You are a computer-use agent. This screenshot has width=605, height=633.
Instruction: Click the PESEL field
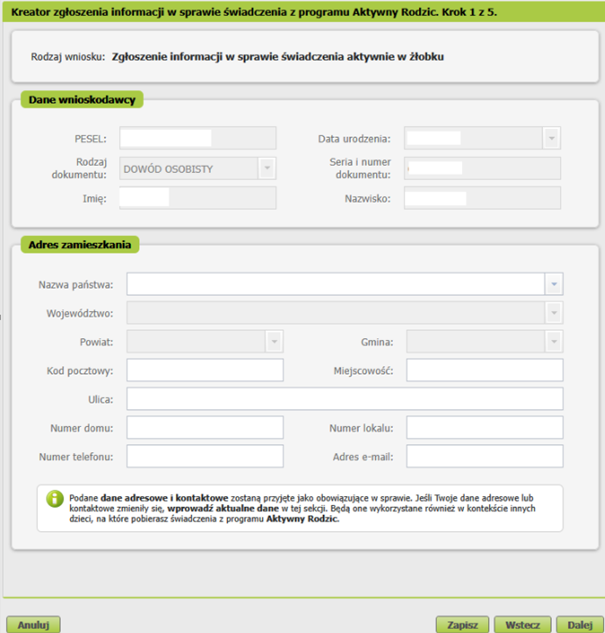point(198,138)
